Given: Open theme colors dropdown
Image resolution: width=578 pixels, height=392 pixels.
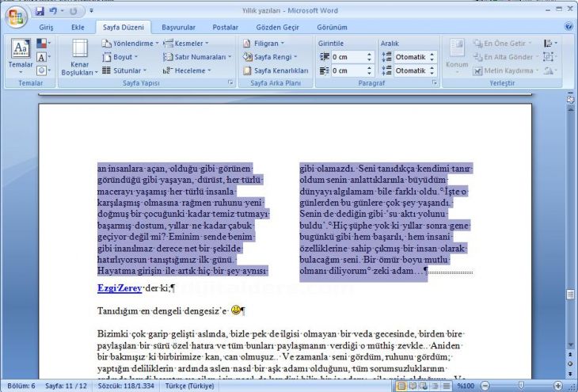Looking at the screenshot, I should pos(44,44).
